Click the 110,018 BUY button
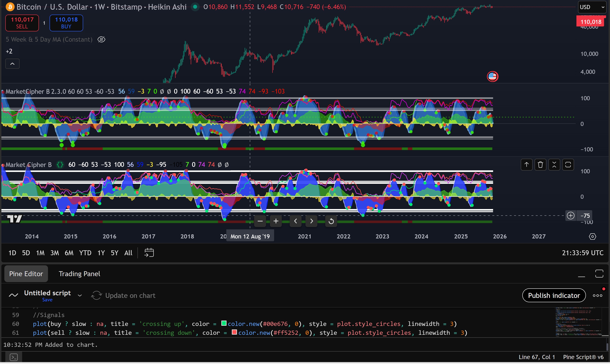 [66, 23]
